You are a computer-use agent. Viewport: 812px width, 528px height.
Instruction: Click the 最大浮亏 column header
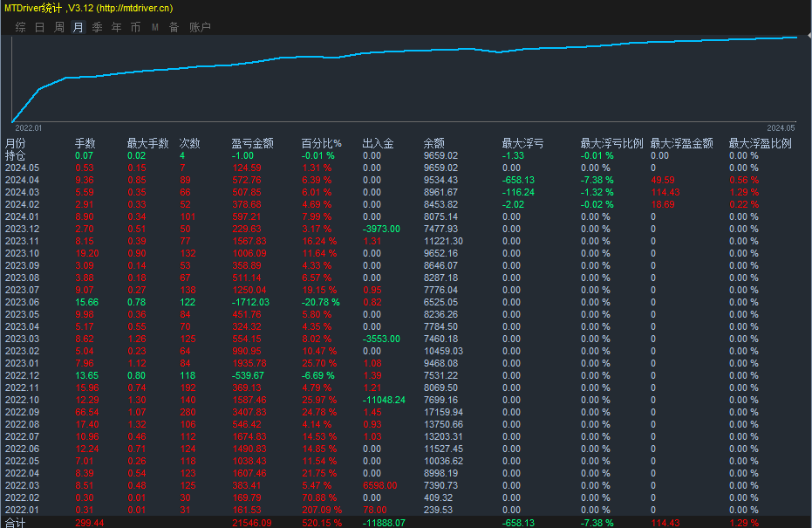(523, 143)
